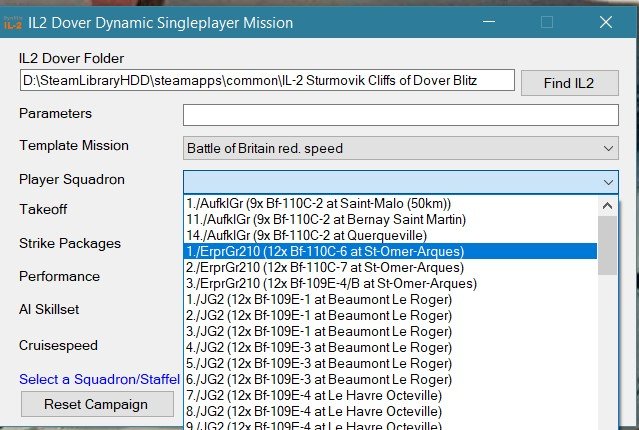Click the Find IL2 button

point(569,83)
